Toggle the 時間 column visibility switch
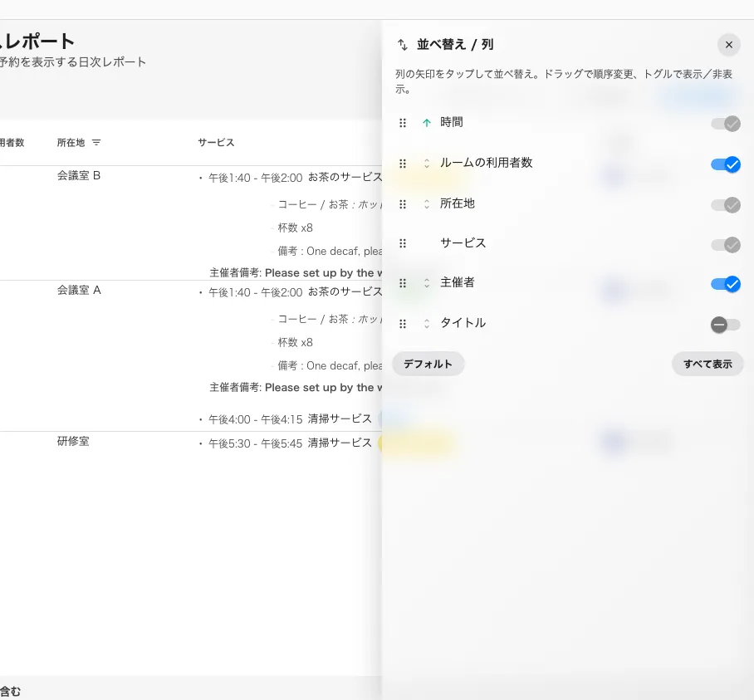The image size is (754, 700). (x=726, y=124)
